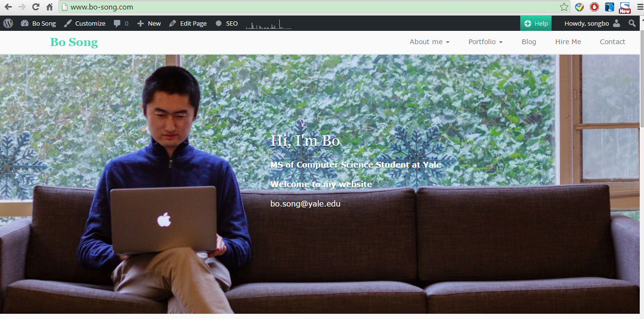The width and height of the screenshot is (644, 319).
Task: Go to the Blog page
Action: pos(529,42)
